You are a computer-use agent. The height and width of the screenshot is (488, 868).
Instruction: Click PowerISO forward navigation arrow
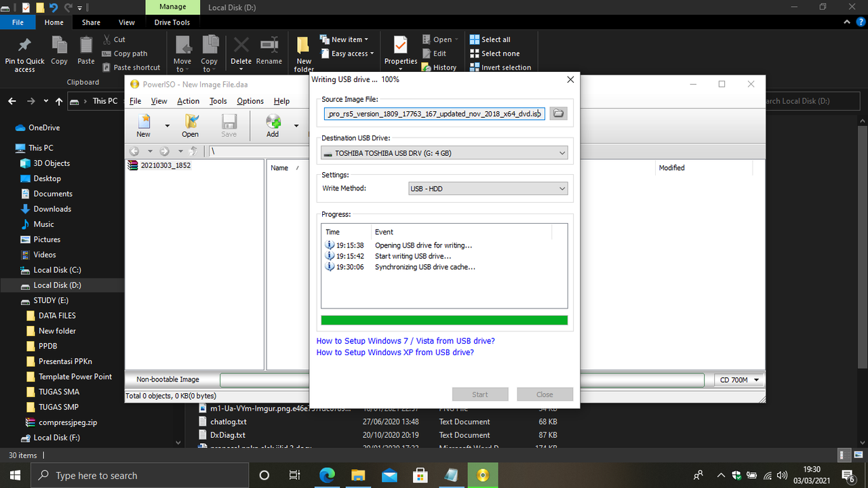(x=164, y=151)
